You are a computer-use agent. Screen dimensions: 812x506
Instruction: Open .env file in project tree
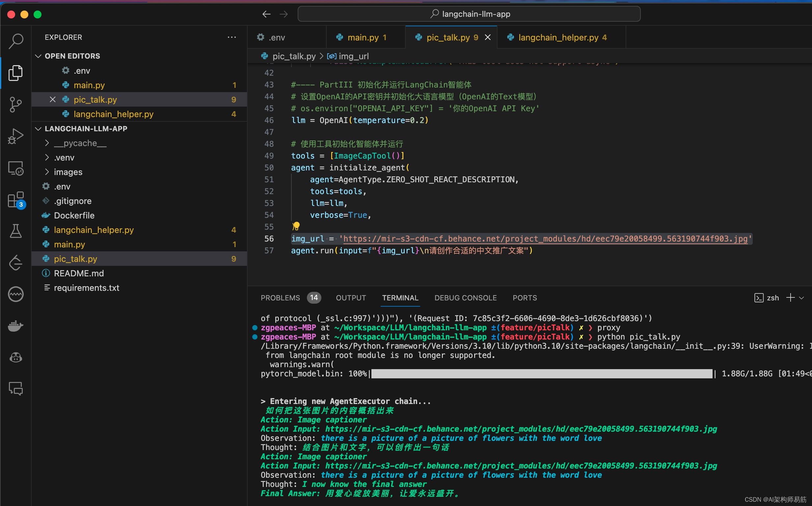pos(139,186)
